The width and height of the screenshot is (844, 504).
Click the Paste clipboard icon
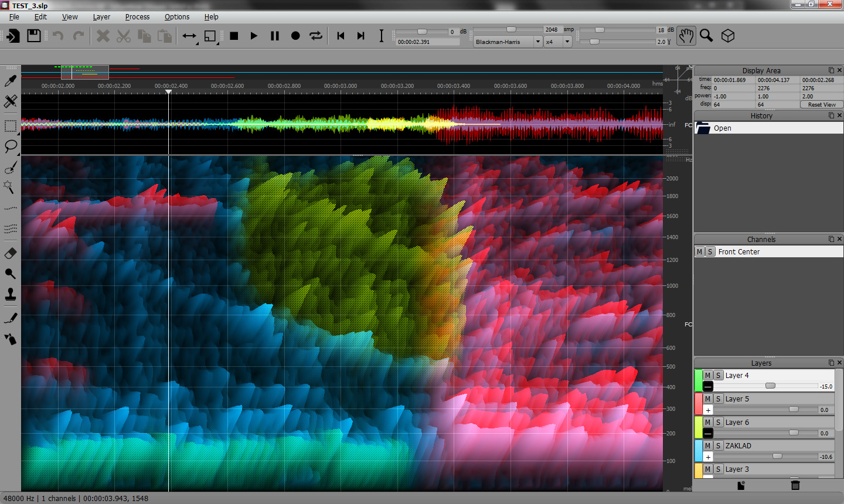[165, 36]
